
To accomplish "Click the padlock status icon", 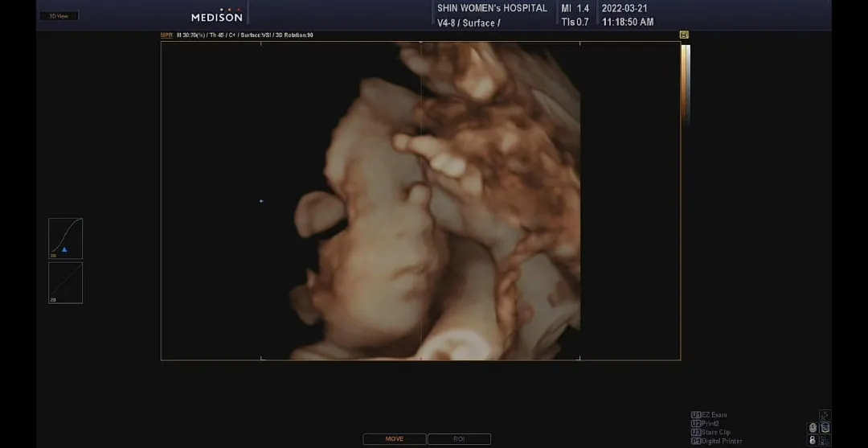I will [x=813, y=440].
